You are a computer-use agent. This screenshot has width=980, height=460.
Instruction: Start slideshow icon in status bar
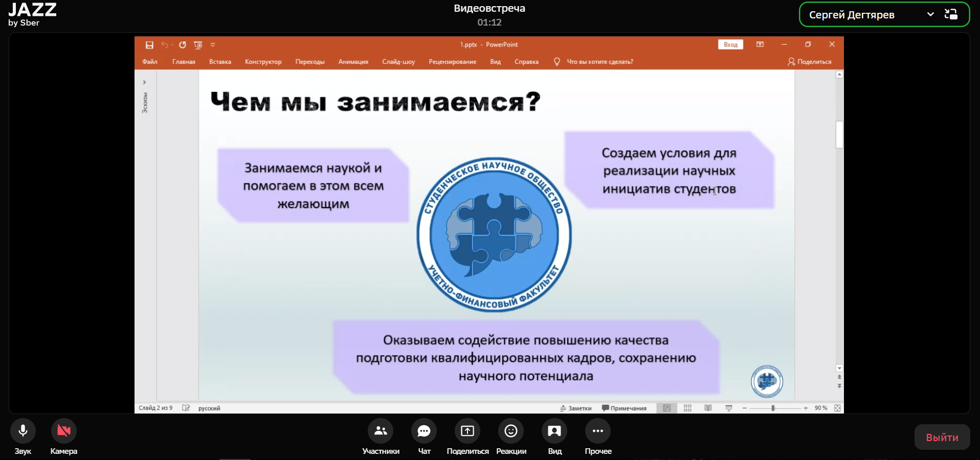tap(729, 408)
